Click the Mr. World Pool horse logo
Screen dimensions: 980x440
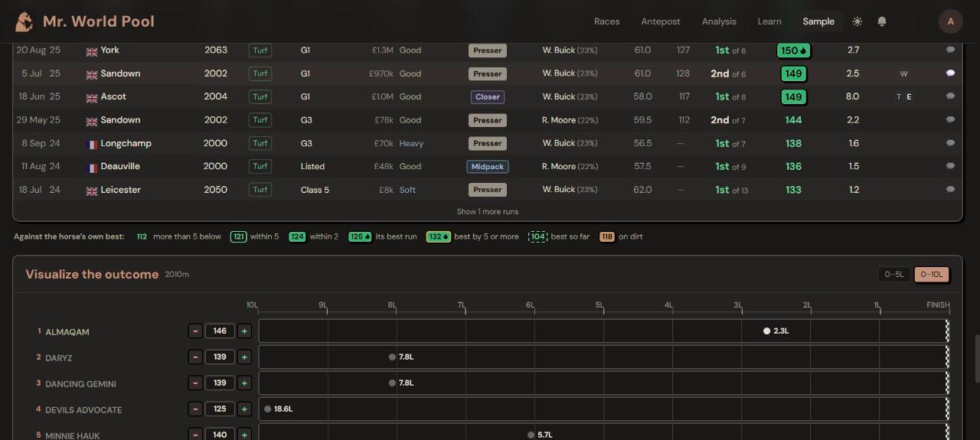[24, 21]
